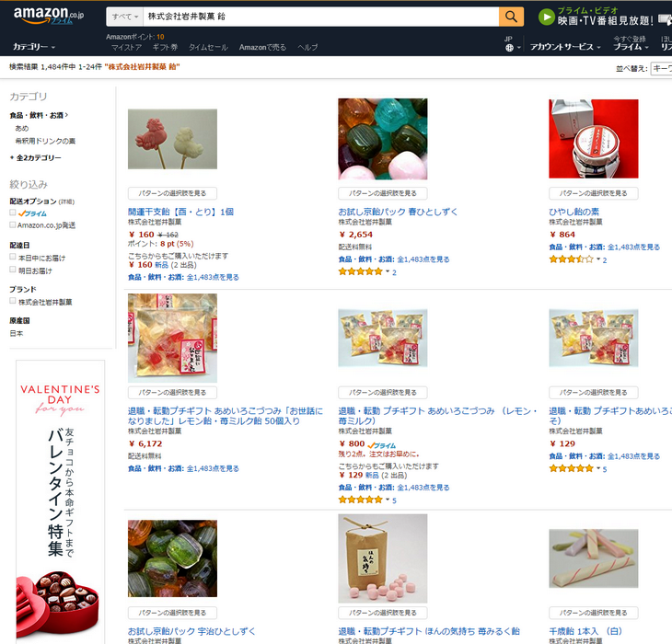Open 開運干支飴【酉・とり】1個 product link

pos(180,212)
